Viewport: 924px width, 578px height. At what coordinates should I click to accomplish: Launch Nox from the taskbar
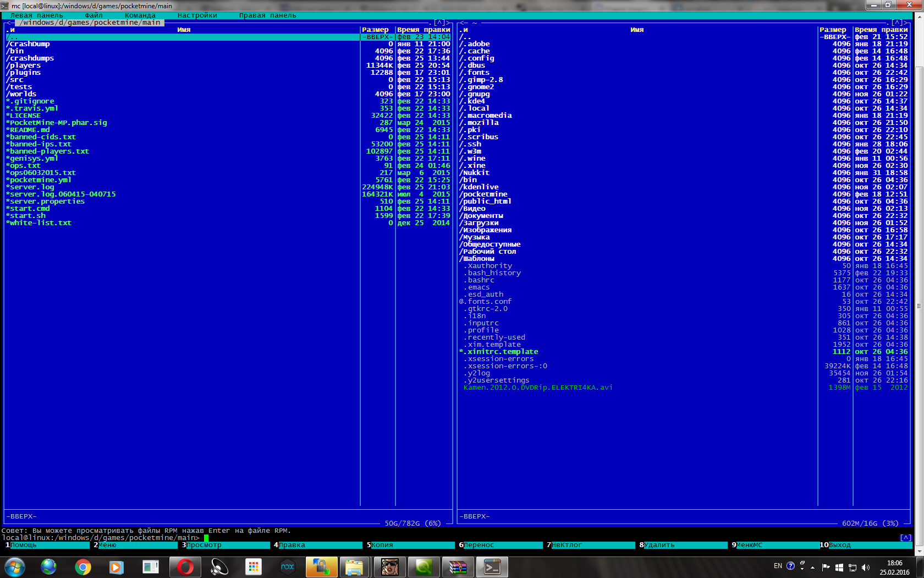click(x=288, y=567)
